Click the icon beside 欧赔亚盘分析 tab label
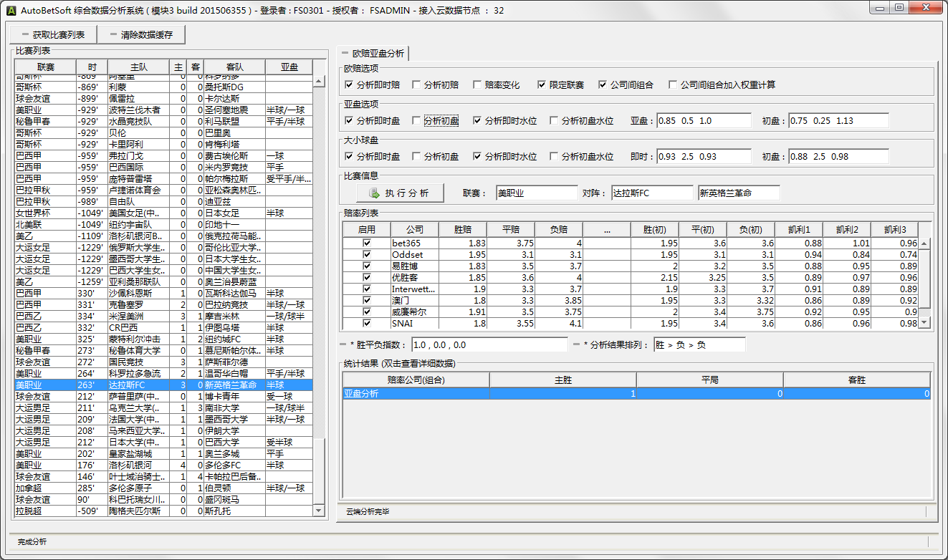This screenshot has height=560, width=948. (345, 54)
